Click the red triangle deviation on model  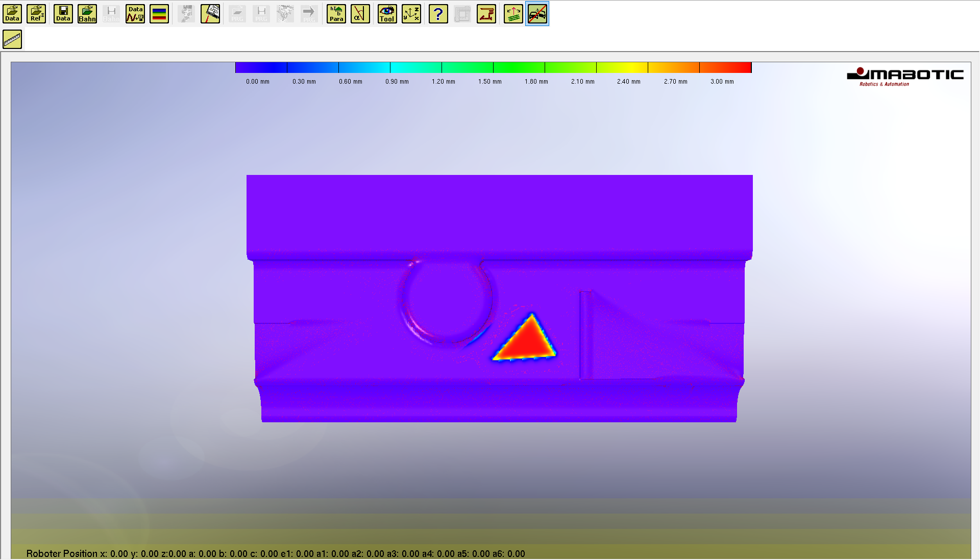[527, 342]
